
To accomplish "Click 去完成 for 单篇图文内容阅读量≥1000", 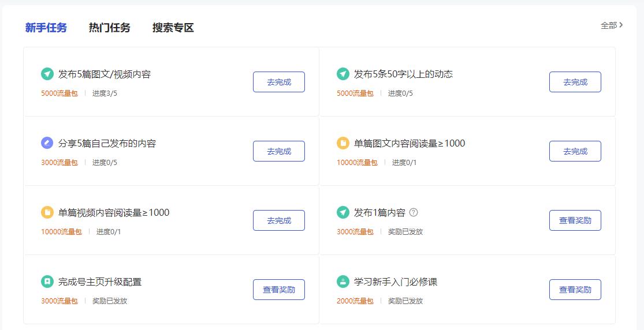I will [x=575, y=151].
